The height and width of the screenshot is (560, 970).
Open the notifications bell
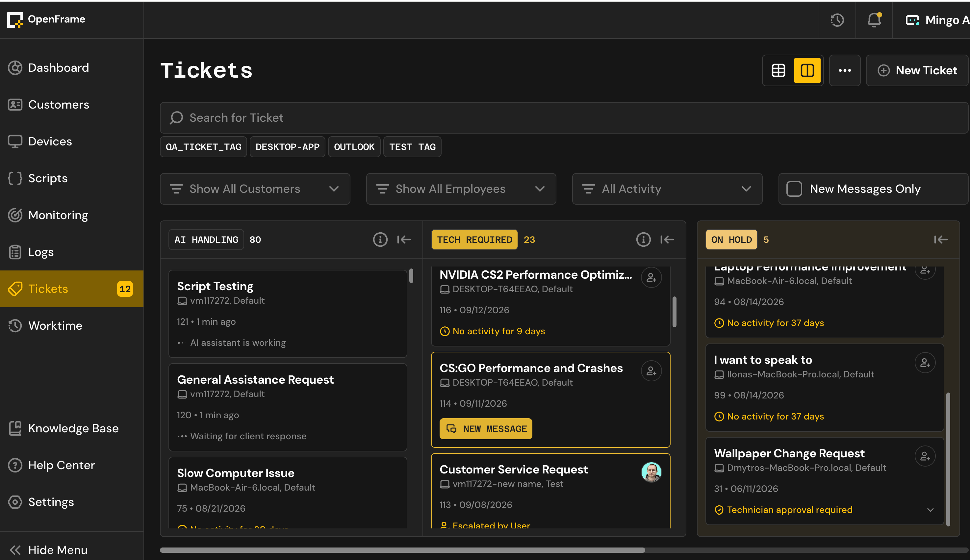(874, 20)
